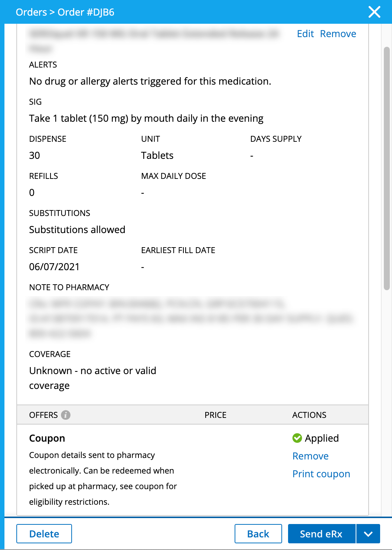Close the order dialog with the X
The image size is (392, 550).
(374, 12)
